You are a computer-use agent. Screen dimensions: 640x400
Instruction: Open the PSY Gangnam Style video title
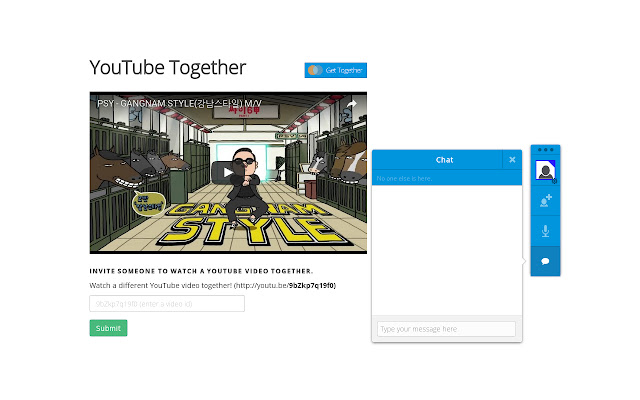(x=179, y=103)
